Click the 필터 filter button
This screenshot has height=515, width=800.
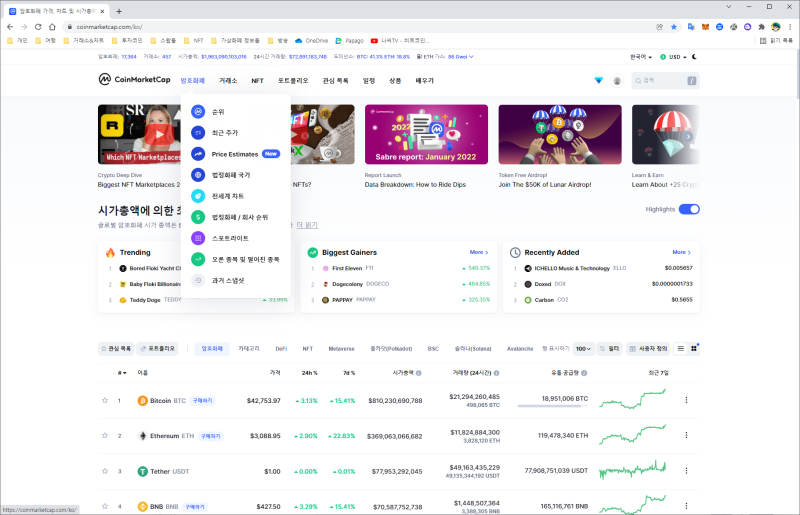pyautogui.click(x=610, y=349)
